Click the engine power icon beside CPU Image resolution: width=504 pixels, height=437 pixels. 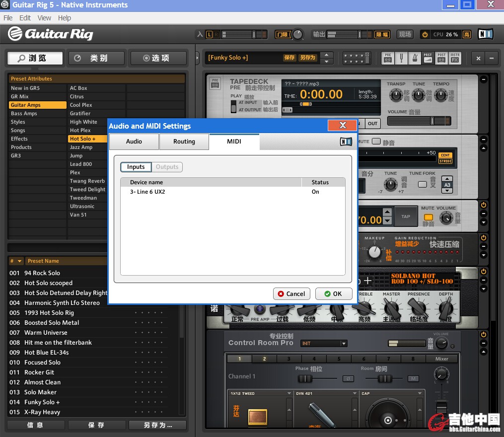tap(425, 34)
